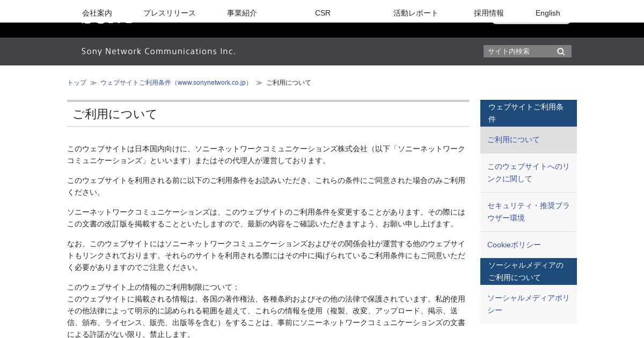The image size is (644, 338).
Task: Focus the サイト内検索 search field
Action: coord(519,52)
